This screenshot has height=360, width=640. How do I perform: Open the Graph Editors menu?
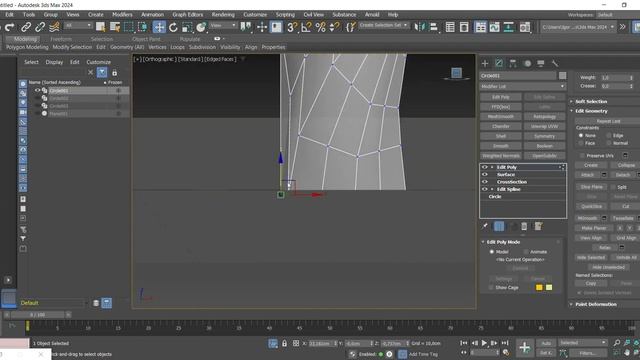tap(187, 14)
